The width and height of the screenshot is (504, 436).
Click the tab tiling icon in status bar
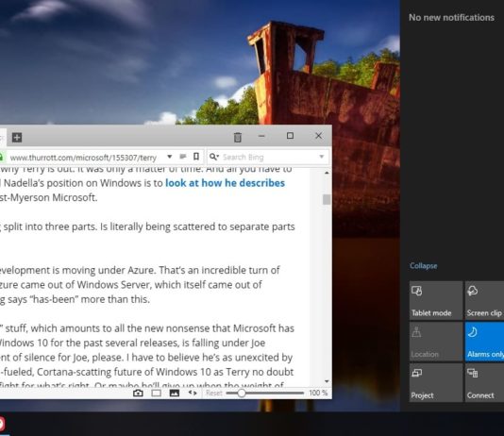157,393
